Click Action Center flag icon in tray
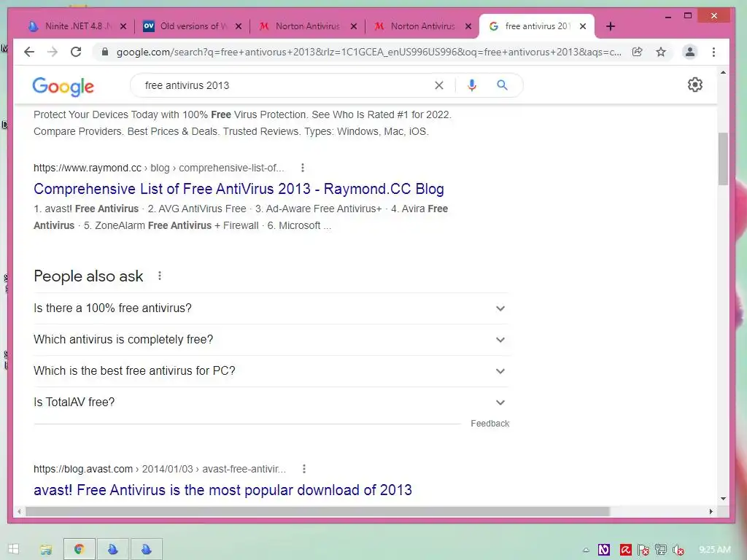The height and width of the screenshot is (560, 747). (x=643, y=550)
